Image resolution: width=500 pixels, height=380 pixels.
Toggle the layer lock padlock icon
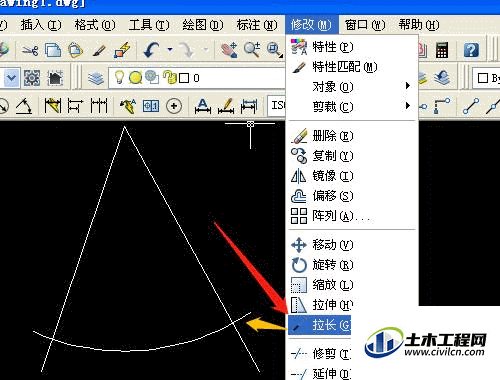point(170,77)
